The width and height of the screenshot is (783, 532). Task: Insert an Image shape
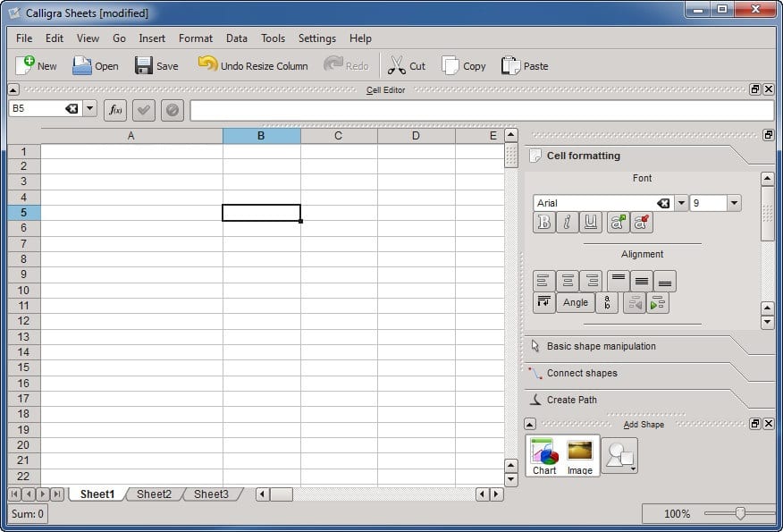tap(579, 456)
